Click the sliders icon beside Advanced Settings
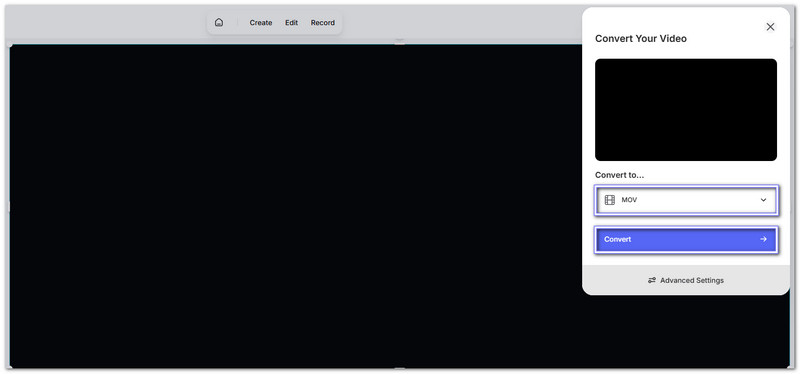Viewport: 800px width, 374px height. [x=652, y=280]
